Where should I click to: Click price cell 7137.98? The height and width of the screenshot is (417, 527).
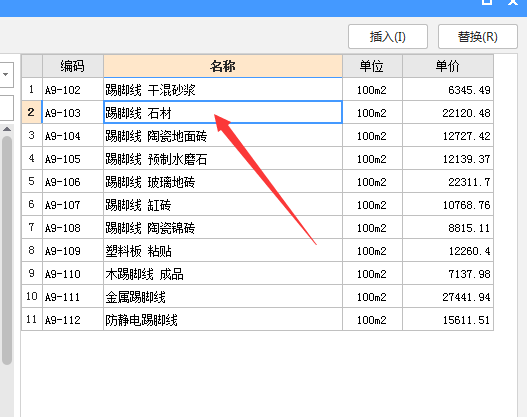pyautogui.click(x=448, y=274)
